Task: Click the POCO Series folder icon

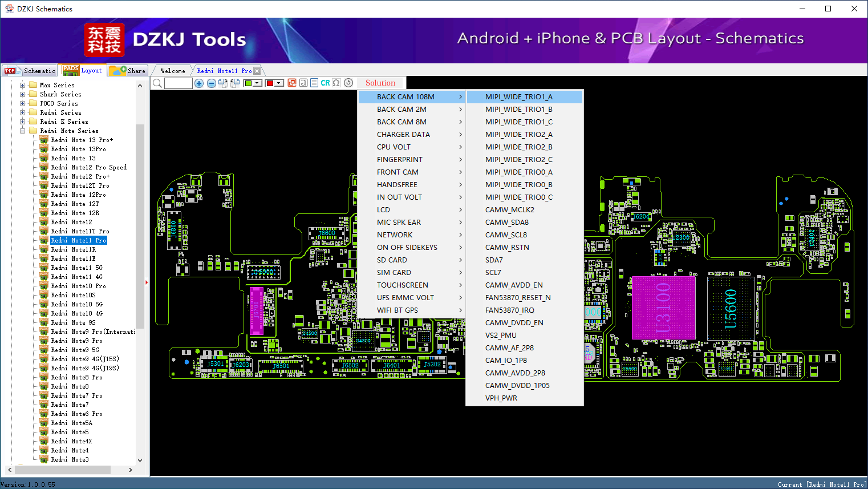Action: [x=34, y=103]
